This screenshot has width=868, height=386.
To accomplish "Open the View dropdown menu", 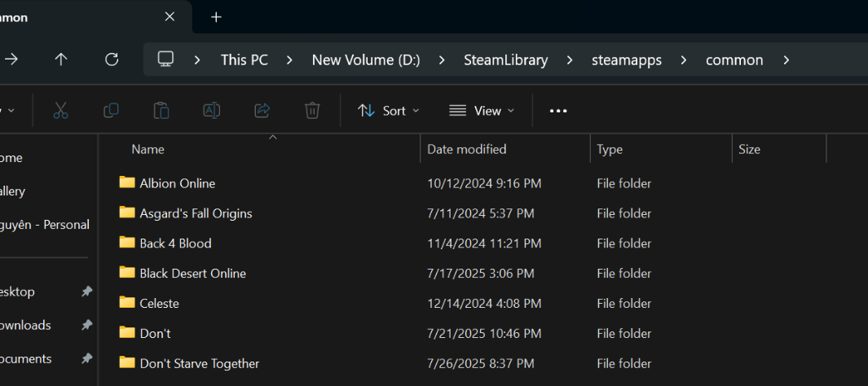I will coord(482,111).
